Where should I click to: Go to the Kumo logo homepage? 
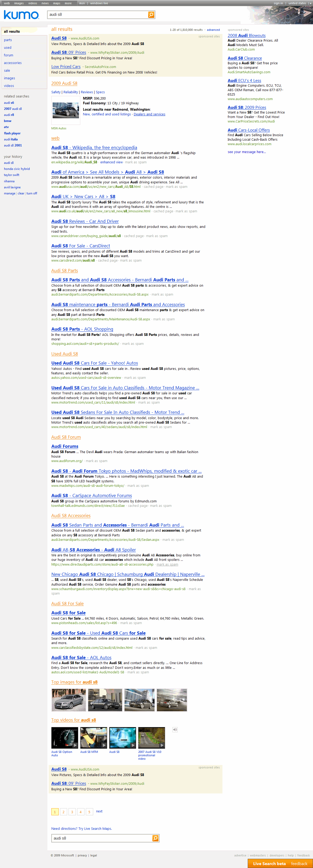[x=21, y=15]
